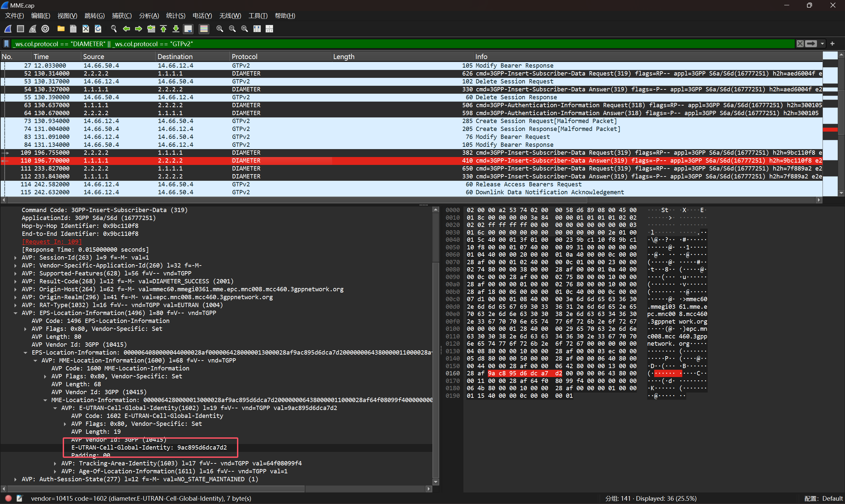Collapse the MME-Location-Information(1600) AVP
Viewport: 845px width, 504px height.
tap(35, 361)
